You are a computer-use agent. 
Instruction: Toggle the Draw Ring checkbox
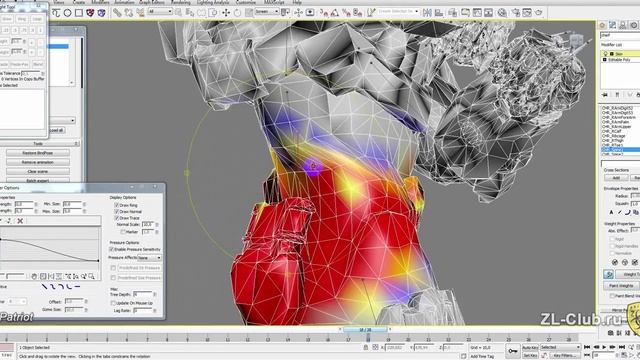point(117,205)
